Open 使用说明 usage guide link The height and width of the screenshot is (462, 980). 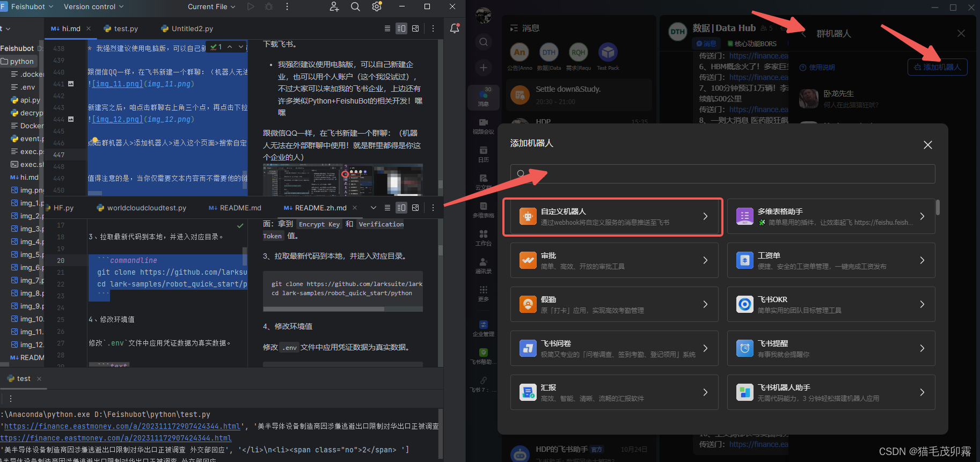(817, 68)
